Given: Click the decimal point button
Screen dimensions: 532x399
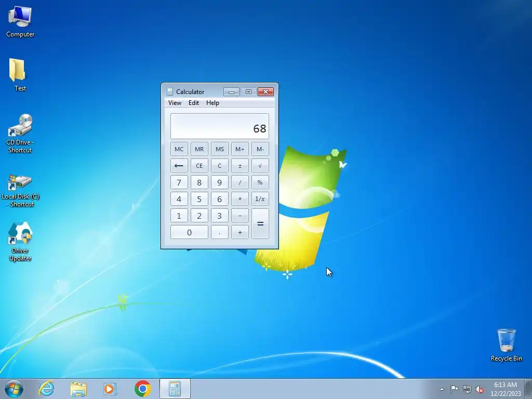Looking at the screenshot, I should pos(220,232).
